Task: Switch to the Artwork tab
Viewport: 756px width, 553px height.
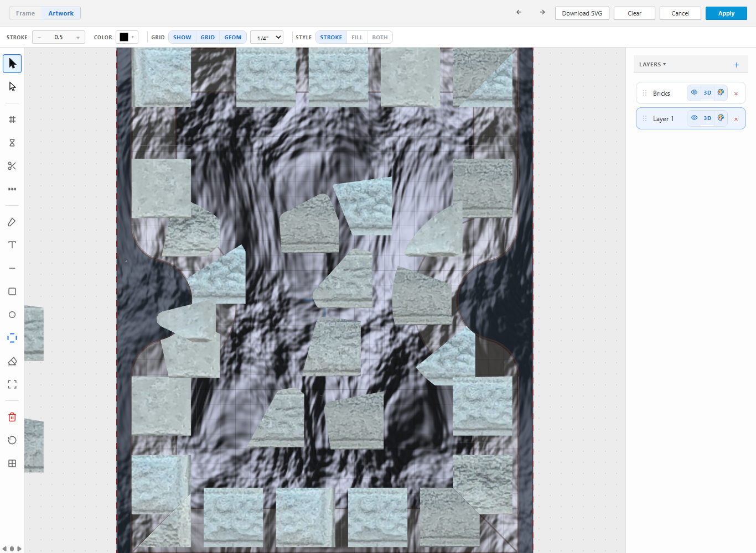Action: tap(61, 13)
